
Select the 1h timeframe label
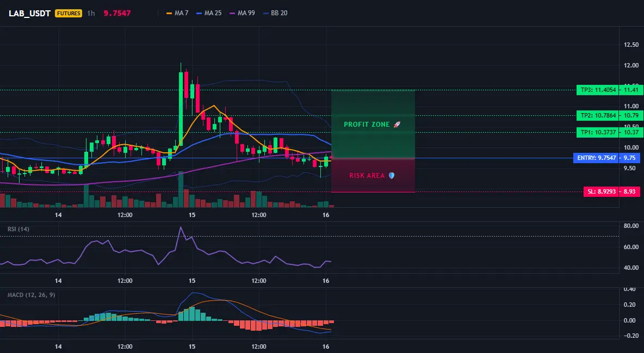pyautogui.click(x=91, y=13)
